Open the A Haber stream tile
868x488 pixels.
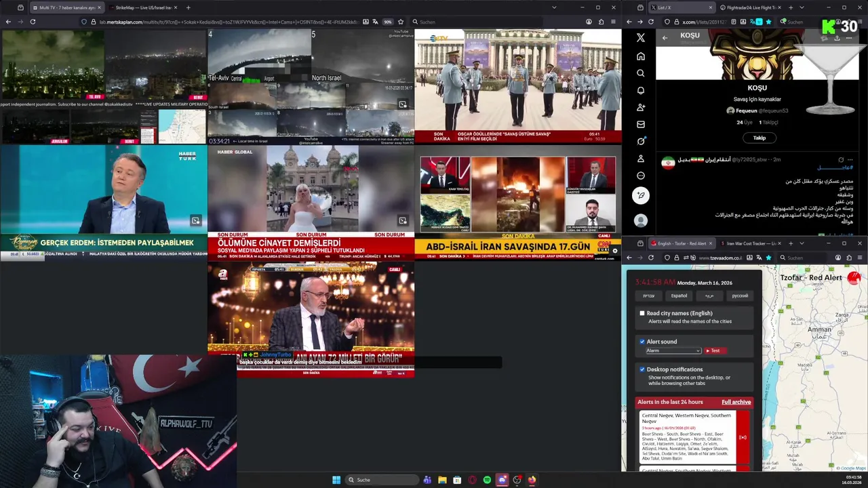(311, 319)
